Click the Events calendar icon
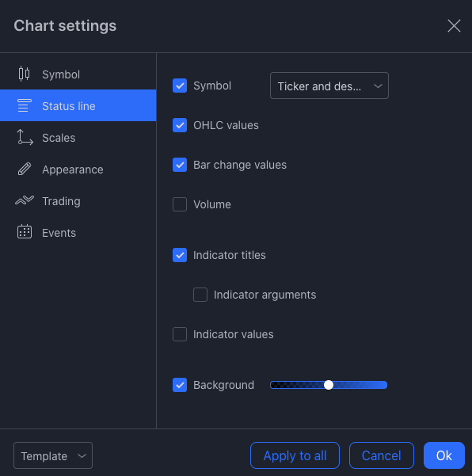472x476 pixels. click(25, 232)
